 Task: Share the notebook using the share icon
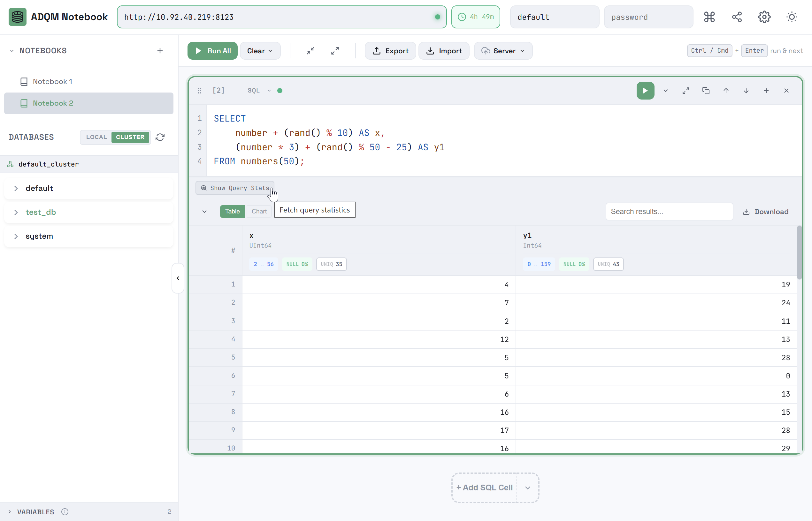pos(737,17)
